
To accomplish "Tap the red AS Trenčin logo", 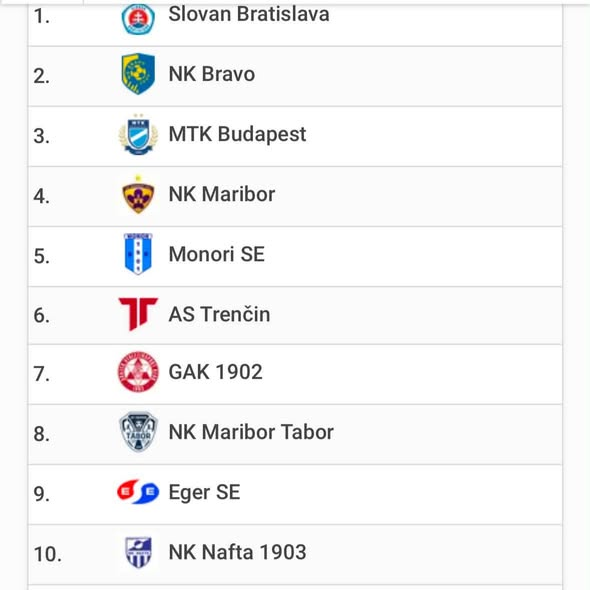I will (x=138, y=314).
